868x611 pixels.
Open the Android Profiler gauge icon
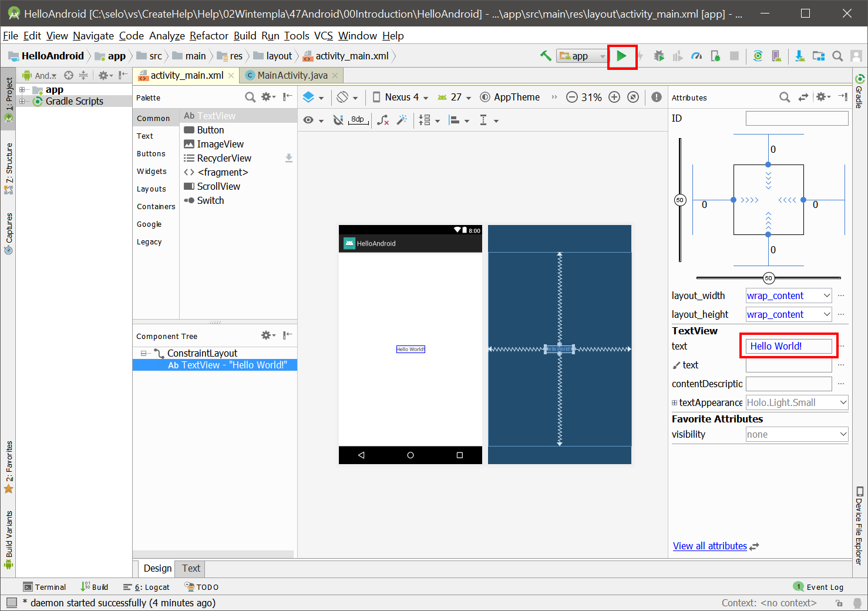pos(697,56)
